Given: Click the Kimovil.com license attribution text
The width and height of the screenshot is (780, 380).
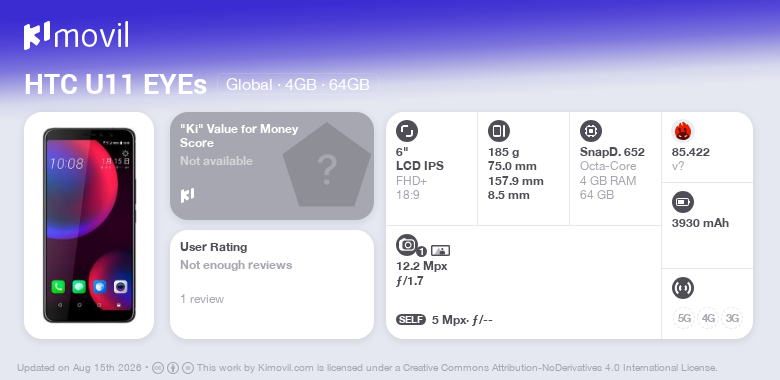Looking at the screenshot, I should (x=457, y=368).
